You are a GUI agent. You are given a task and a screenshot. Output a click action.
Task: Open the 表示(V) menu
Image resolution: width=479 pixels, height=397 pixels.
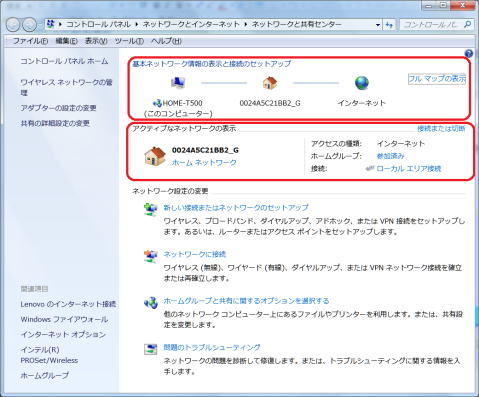[x=96, y=41]
